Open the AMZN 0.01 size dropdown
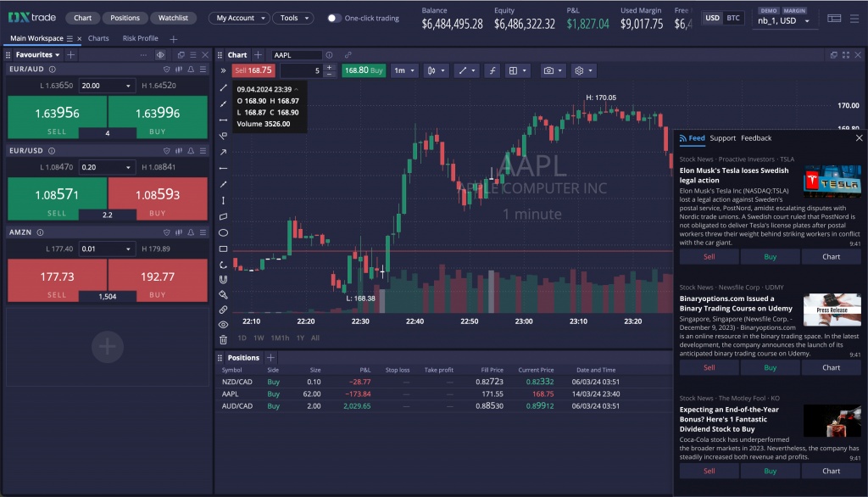This screenshot has width=868, height=497. (x=107, y=248)
